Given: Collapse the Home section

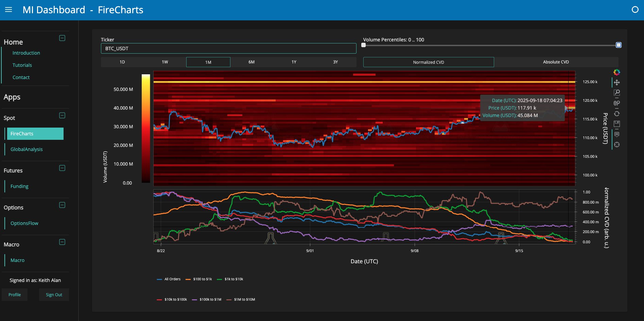Looking at the screenshot, I should click(62, 38).
